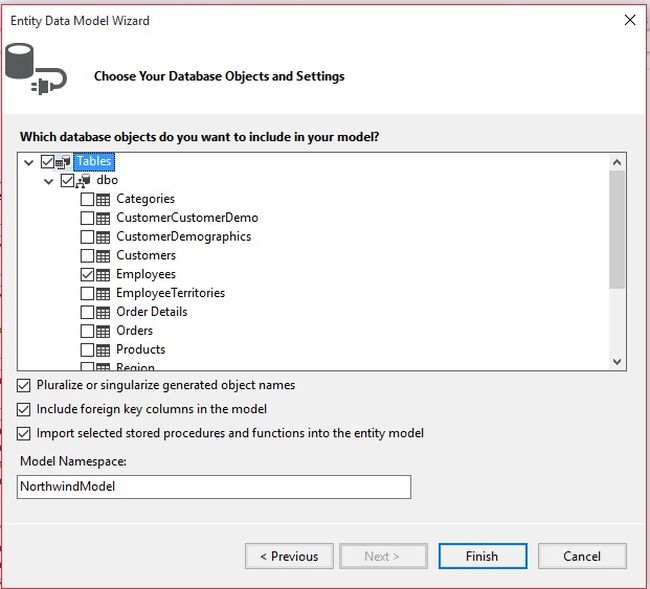This screenshot has width=650, height=589.
Task: Click the EmployeeTerritories table icon
Action: 103,294
